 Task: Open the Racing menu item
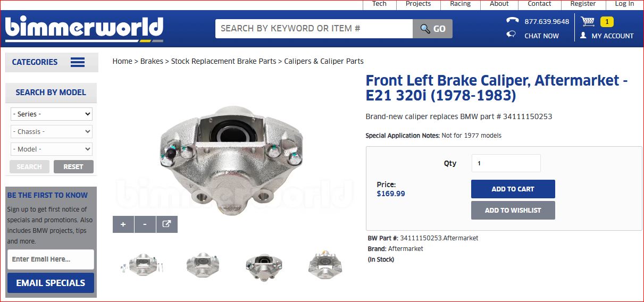point(460,4)
